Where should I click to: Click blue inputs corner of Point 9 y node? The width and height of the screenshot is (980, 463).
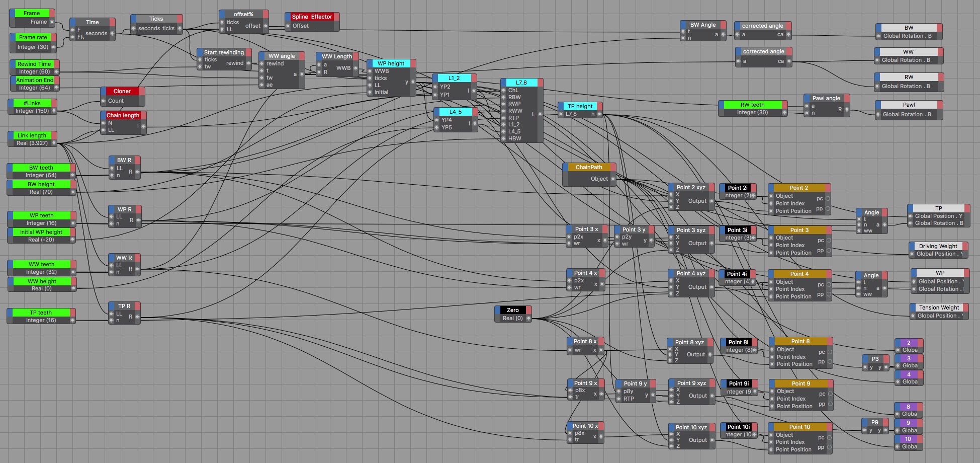[619, 383]
